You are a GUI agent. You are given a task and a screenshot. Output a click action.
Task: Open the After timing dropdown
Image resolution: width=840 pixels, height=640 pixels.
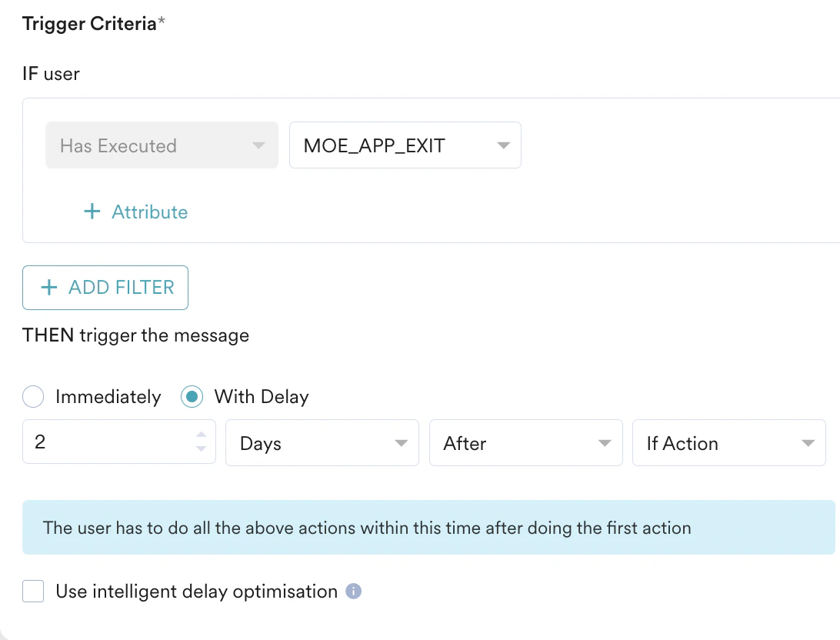[x=525, y=443]
